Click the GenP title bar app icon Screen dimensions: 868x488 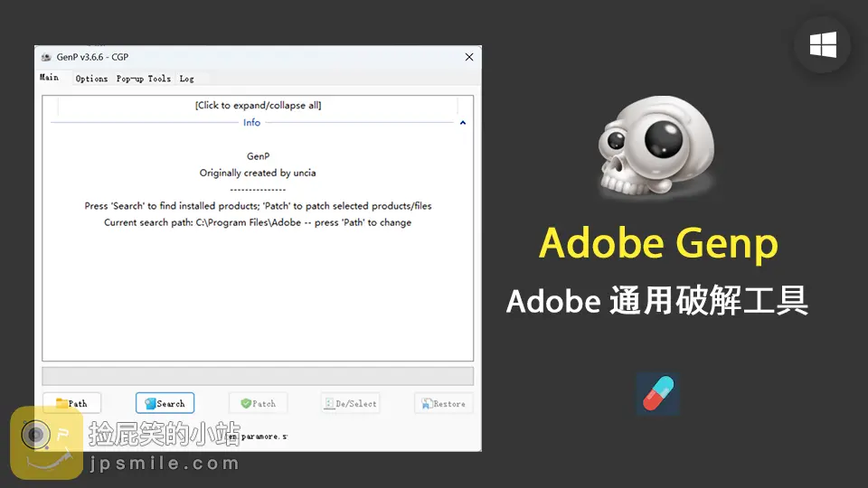click(46, 57)
